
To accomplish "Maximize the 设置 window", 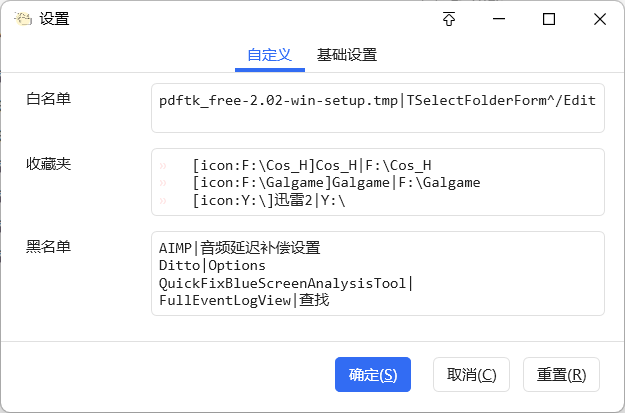I will coord(549,19).
